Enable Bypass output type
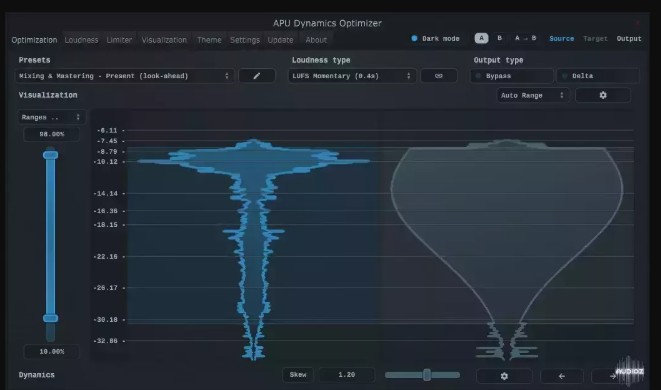This screenshot has width=661, height=390. click(512, 76)
